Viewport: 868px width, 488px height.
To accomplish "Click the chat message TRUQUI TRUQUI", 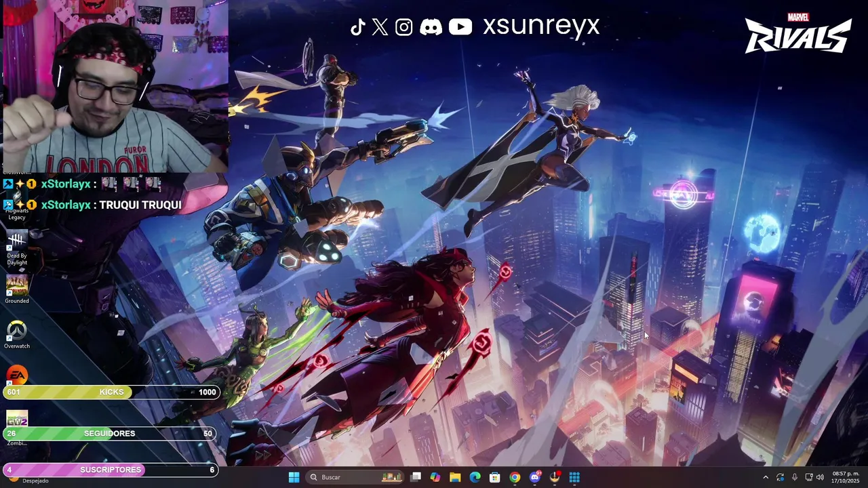I will [140, 205].
